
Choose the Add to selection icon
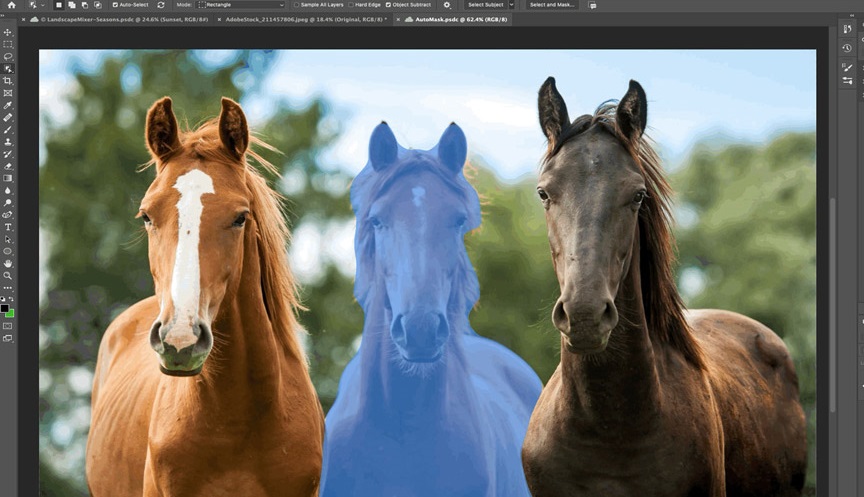72,5
